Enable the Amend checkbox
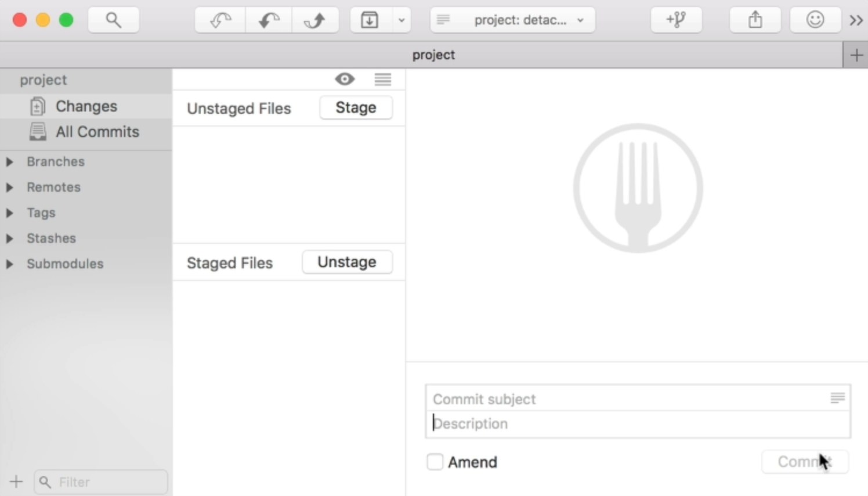The height and width of the screenshot is (496, 868). point(435,462)
